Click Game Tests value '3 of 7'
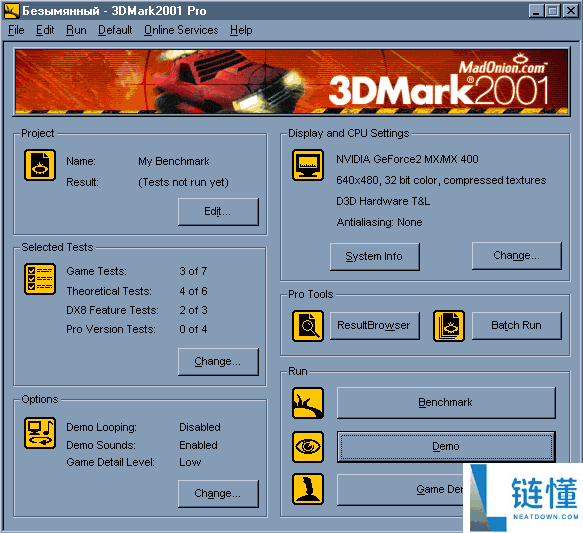Viewport: 583px width, 533px height. (193, 271)
